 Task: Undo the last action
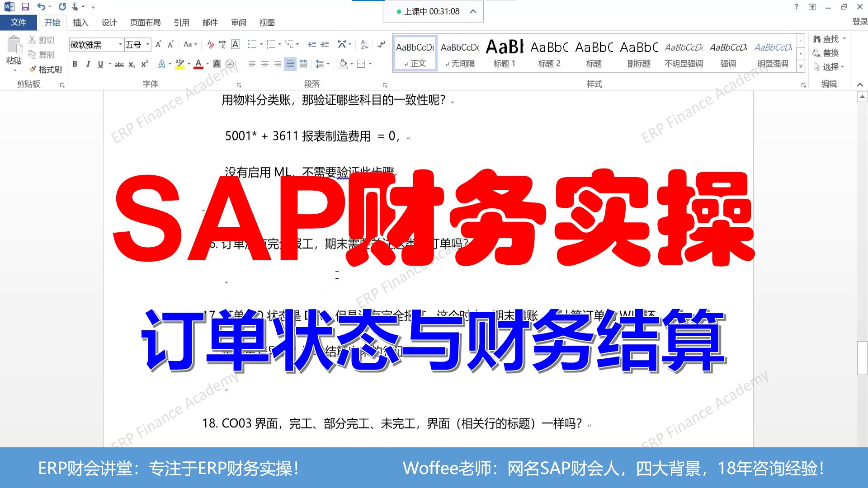pyautogui.click(x=41, y=7)
